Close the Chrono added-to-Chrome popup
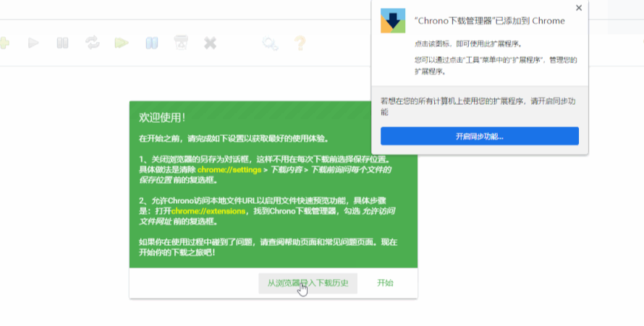The image size is (644, 326). click(579, 8)
